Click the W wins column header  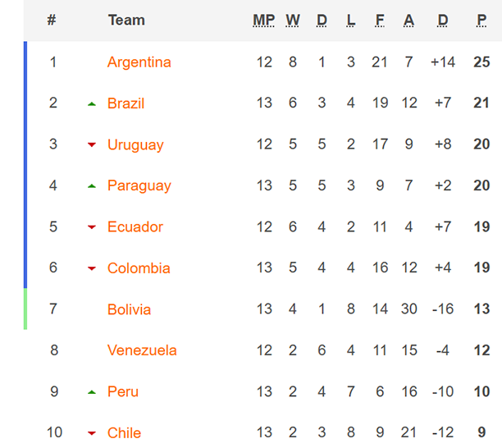[293, 21]
